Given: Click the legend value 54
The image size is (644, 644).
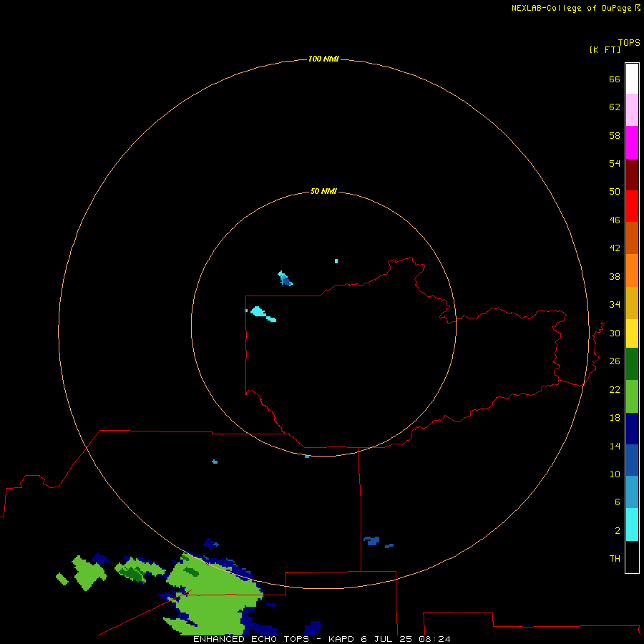Looking at the screenshot, I should (615, 163).
